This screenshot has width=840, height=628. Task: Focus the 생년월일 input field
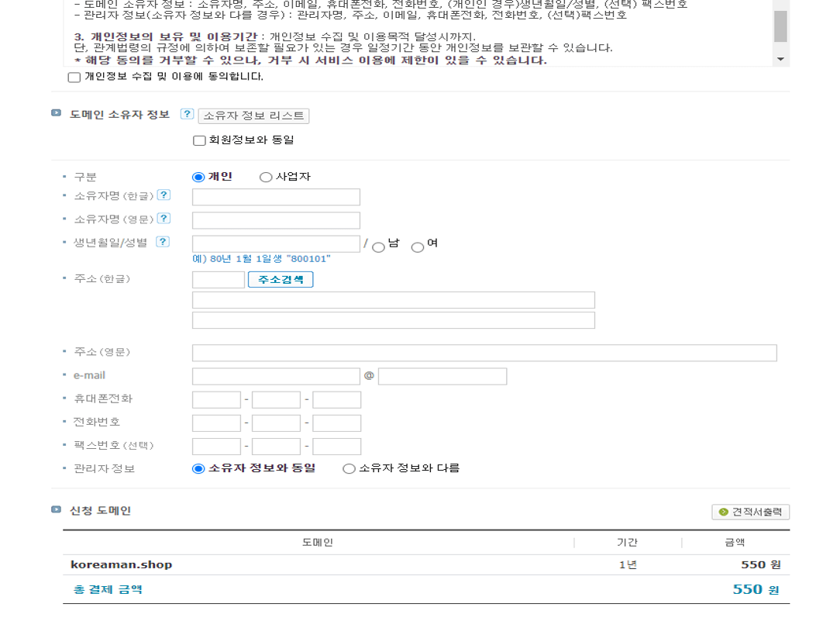[276, 243]
